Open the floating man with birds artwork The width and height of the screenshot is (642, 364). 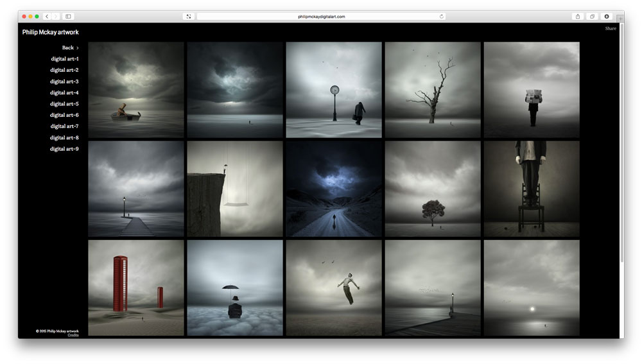pos(334,288)
